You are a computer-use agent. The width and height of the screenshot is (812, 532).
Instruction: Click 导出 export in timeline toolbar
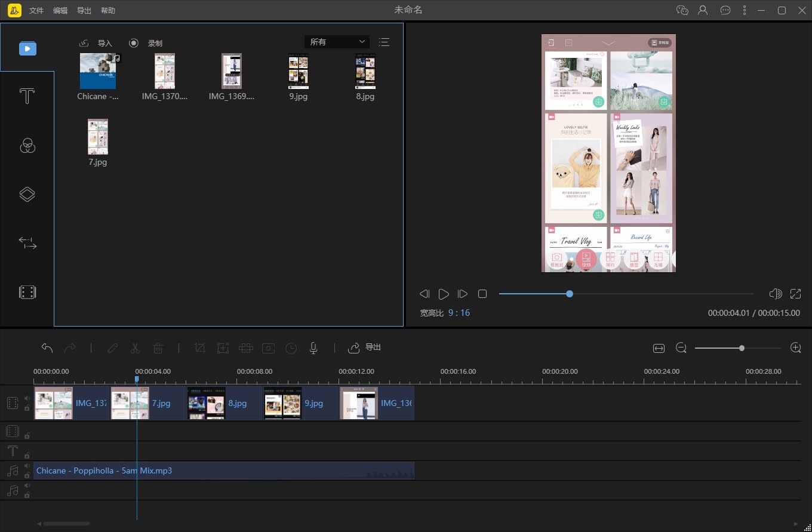click(x=365, y=348)
